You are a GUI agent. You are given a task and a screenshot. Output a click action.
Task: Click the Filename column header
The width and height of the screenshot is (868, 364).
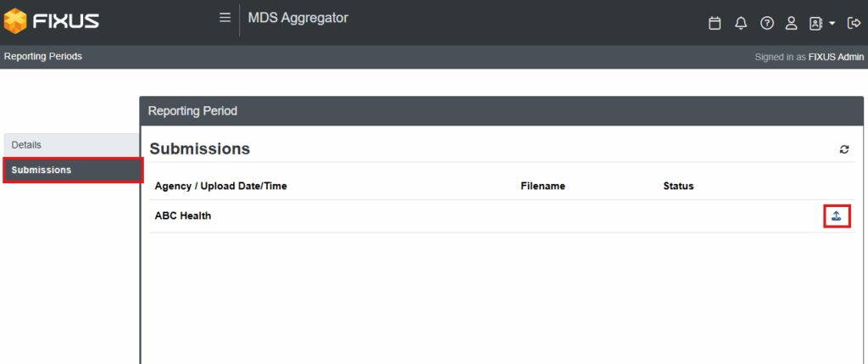[542, 186]
